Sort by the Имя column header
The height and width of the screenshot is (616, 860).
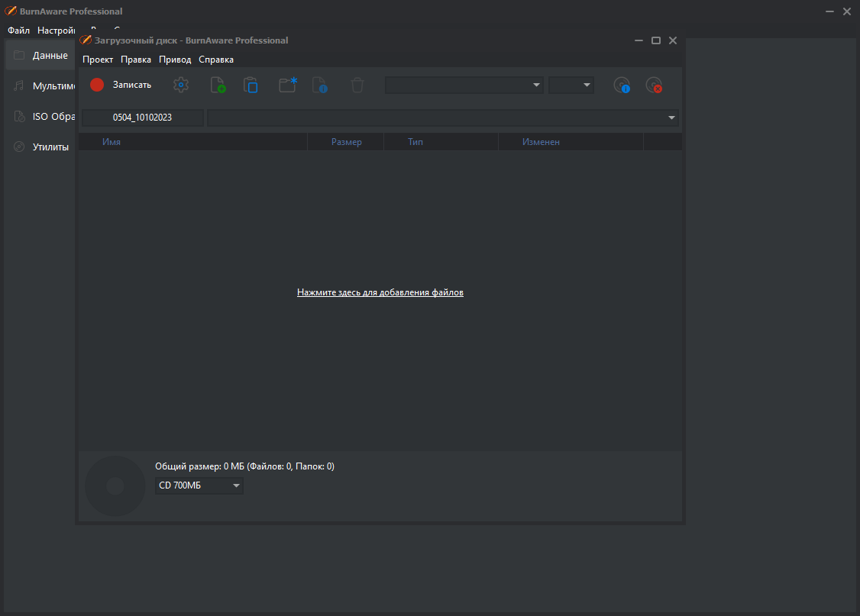coord(193,142)
